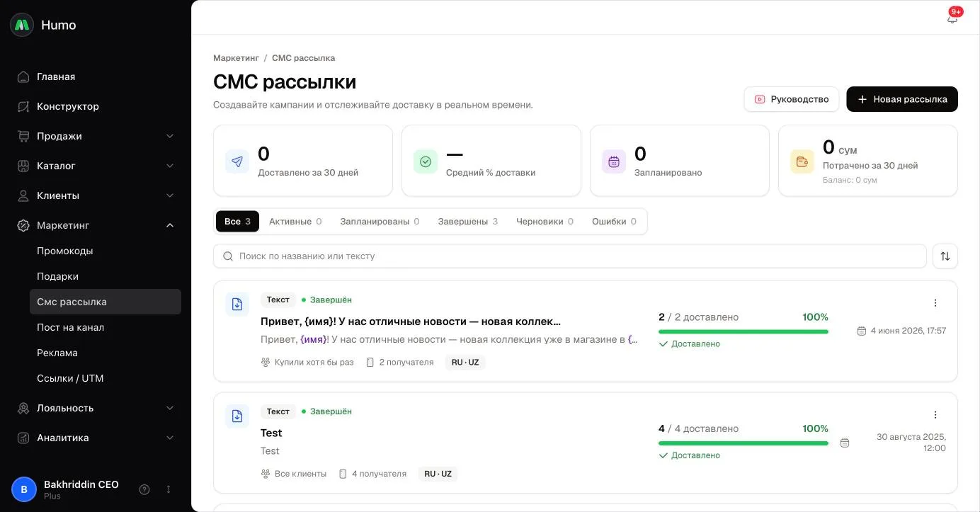
Task: Click progress bar of Test campaign
Action: tap(743, 443)
